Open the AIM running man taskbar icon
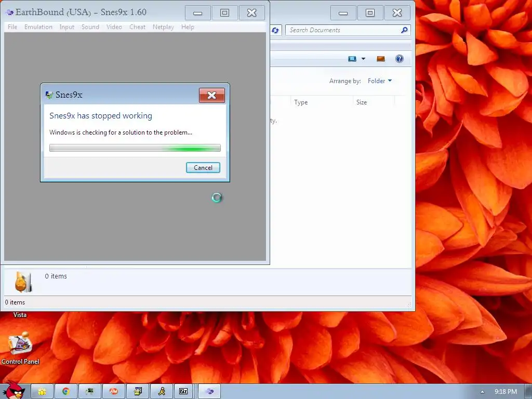 click(x=162, y=392)
